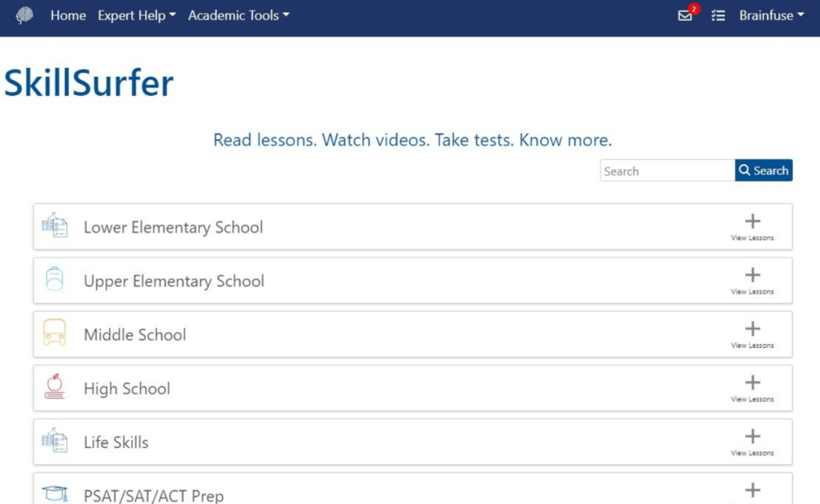Focus the Search text field

(667, 170)
